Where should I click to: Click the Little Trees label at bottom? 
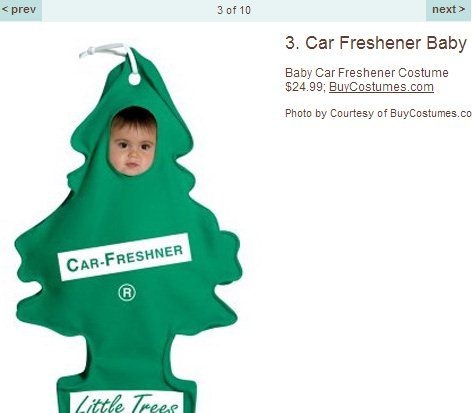[x=126, y=402]
